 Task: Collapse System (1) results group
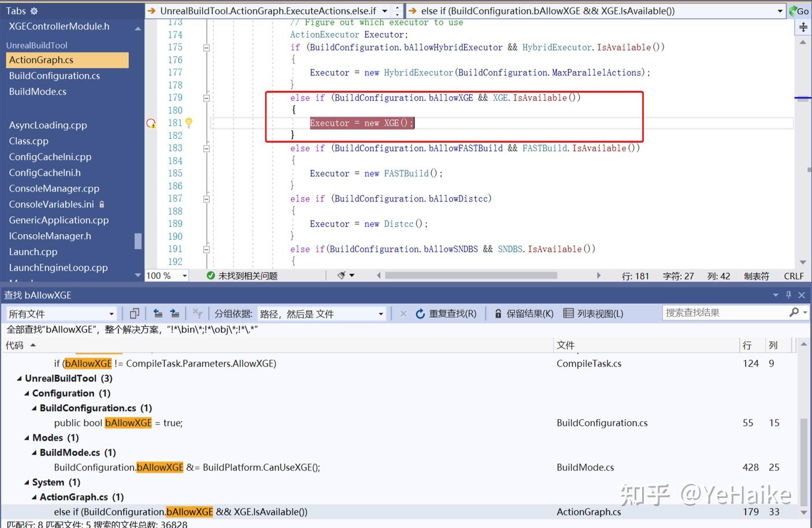(27, 482)
